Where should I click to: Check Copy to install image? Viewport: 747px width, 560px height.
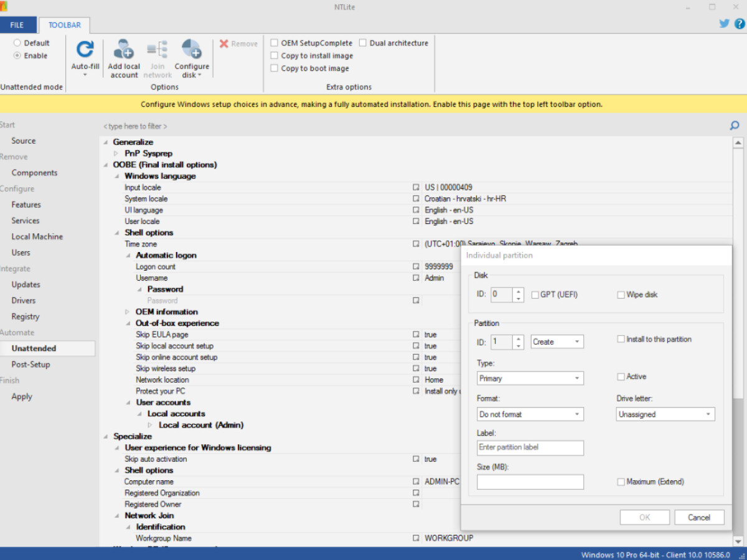(275, 55)
